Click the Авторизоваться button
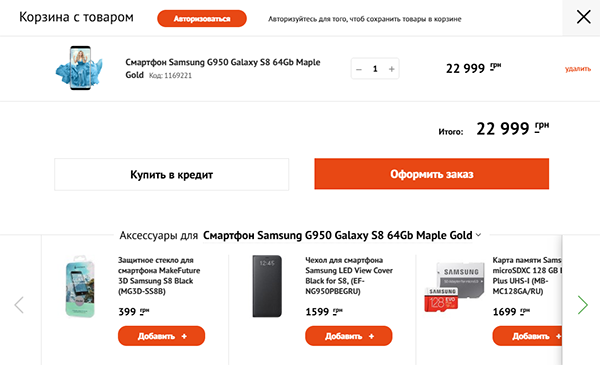 pyautogui.click(x=202, y=18)
